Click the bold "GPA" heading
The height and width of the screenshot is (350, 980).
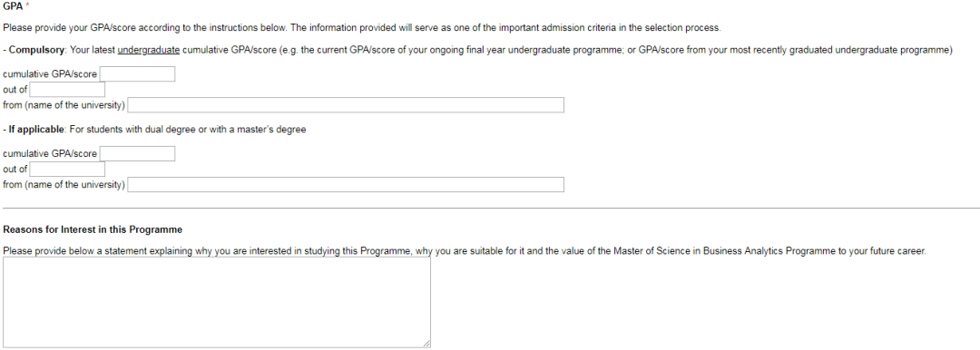[x=13, y=6]
